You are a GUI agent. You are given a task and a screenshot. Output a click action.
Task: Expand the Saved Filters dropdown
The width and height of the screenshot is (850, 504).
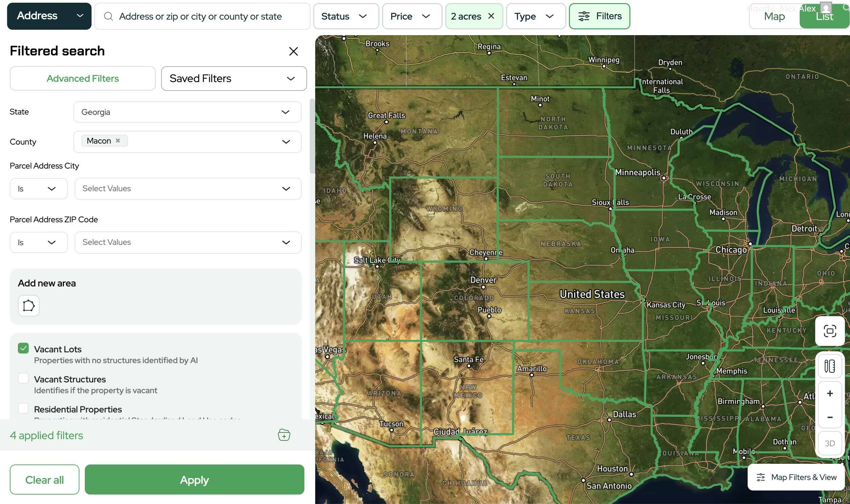tap(234, 78)
